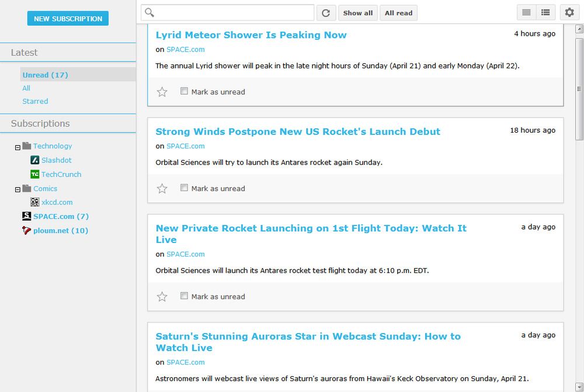Click the SPACE.com feed icon
This screenshot has width=584, height=392.
[x=26, y=216]
